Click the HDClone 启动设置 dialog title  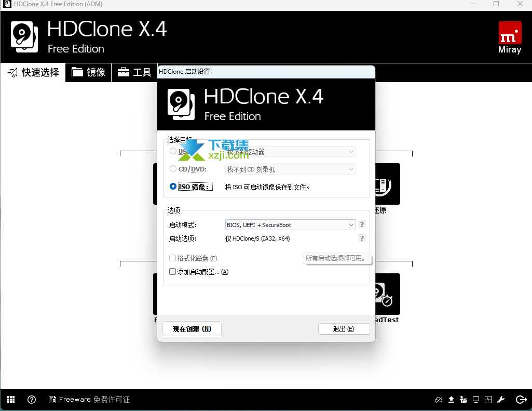pos(185,72)
